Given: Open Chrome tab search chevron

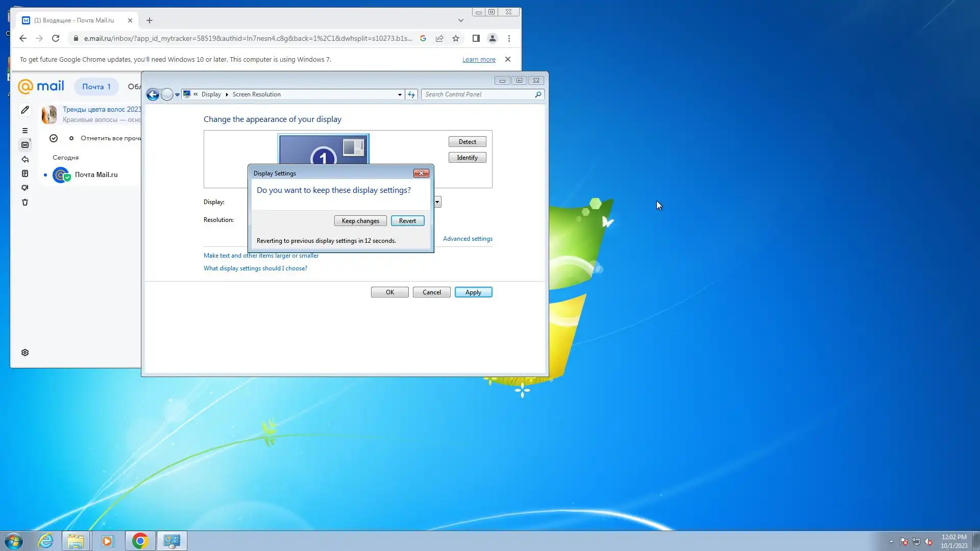Looking at the screenshot, I should click(x=460, y=20).
